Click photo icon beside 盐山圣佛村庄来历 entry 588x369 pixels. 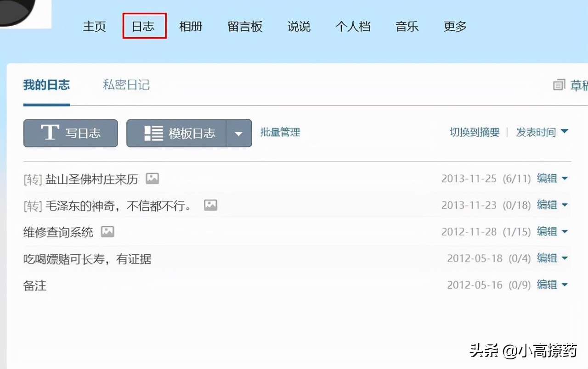tap(152, 178)
